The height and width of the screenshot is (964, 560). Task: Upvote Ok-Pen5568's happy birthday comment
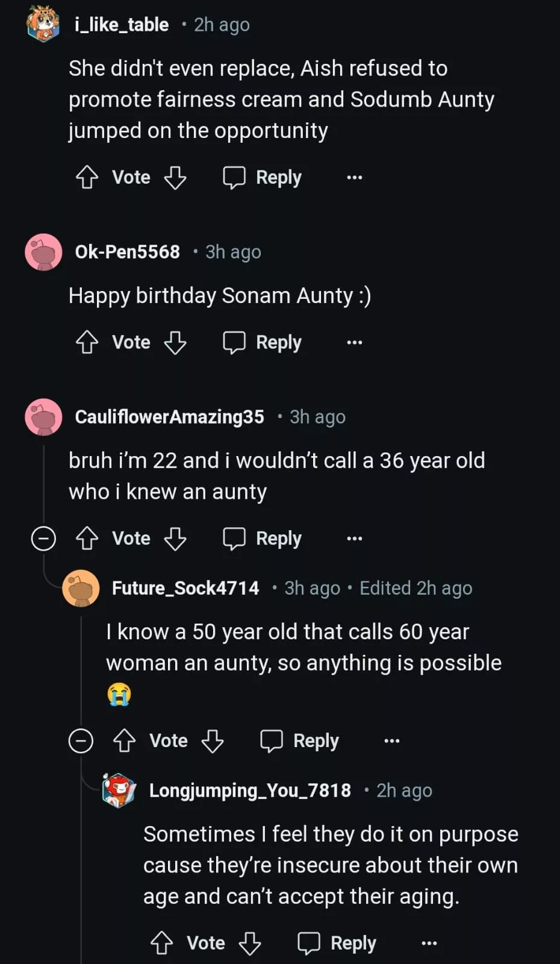click(87, 342)
